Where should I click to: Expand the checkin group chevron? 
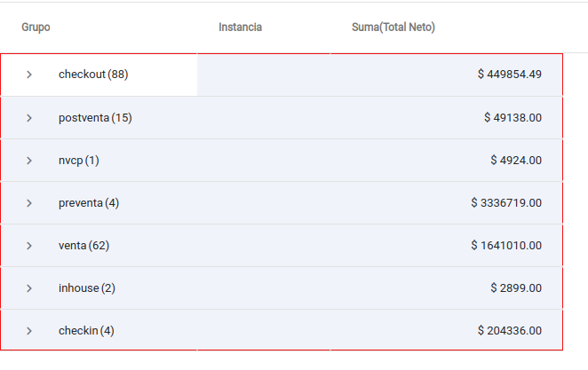point(29,330)
